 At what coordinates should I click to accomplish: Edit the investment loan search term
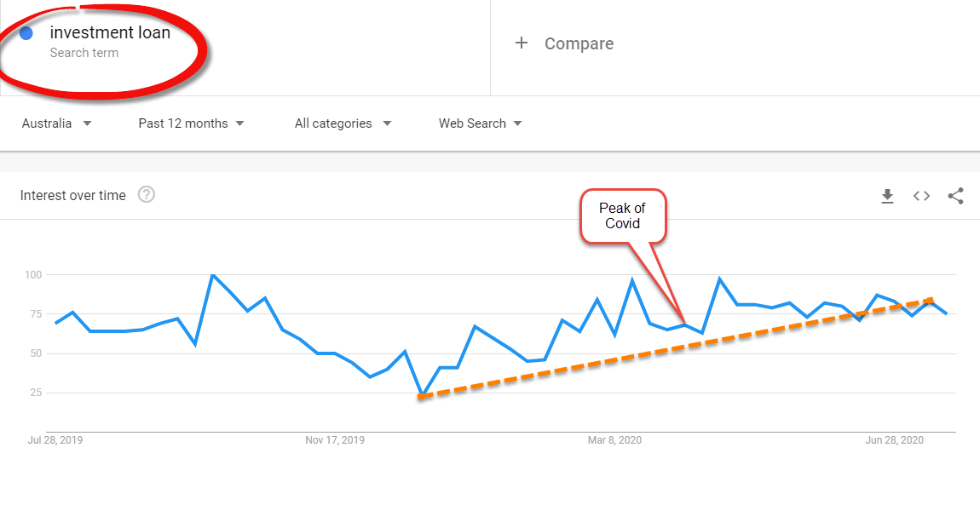pos(110,32)
